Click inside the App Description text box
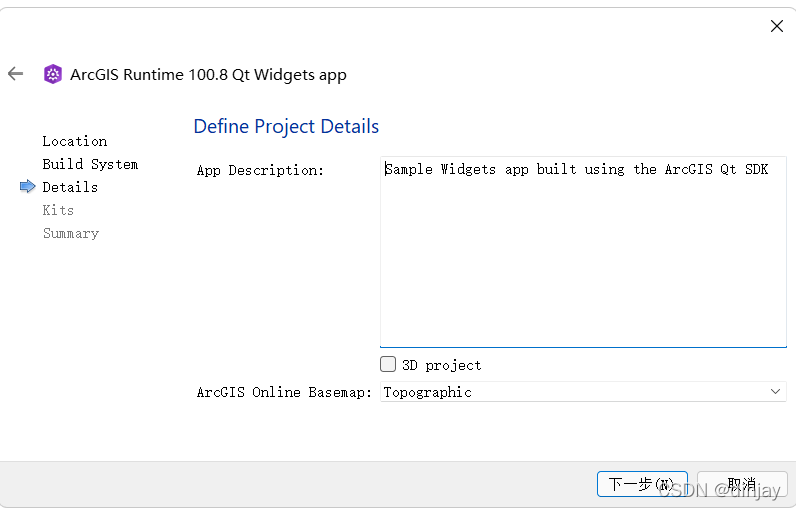Image resolution: width=796 pixels, height=510 pixels. (583, 252)
